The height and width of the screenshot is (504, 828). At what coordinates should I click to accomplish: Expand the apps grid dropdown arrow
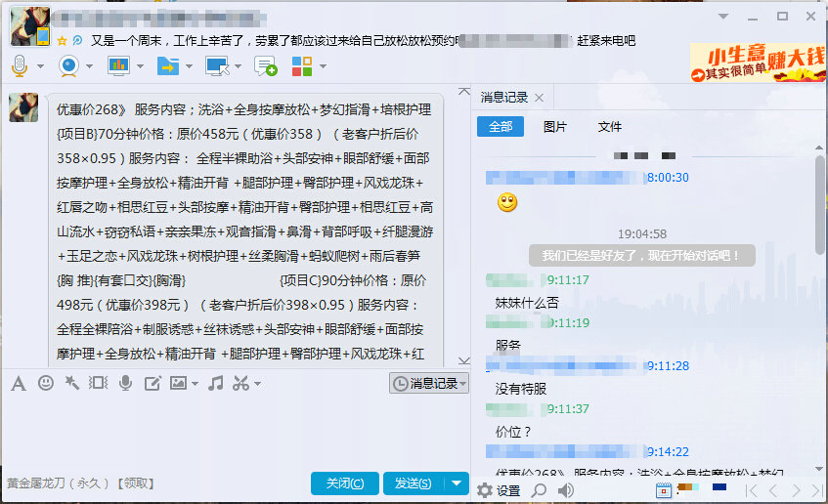[x=323, y=66]
